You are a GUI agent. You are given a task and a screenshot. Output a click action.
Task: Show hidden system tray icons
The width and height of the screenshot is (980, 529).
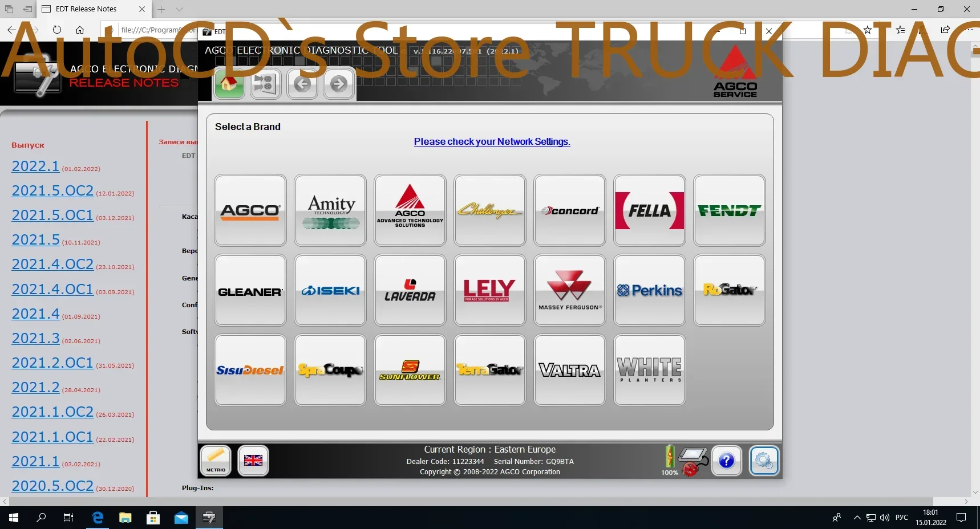857,518
